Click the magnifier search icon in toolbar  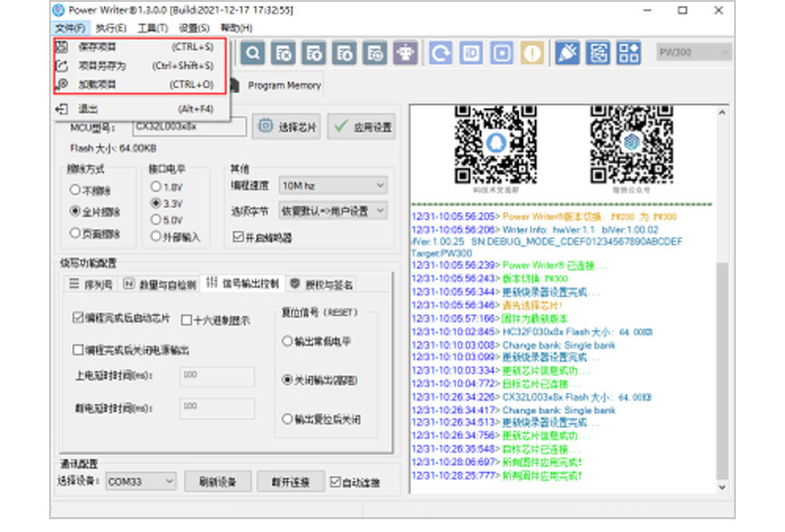pyautogui.click(x=253, y=53)
